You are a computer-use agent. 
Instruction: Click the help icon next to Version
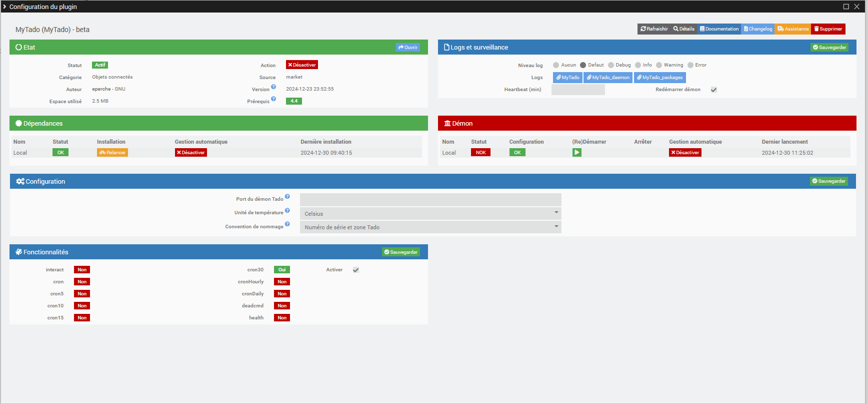(273, 87)
